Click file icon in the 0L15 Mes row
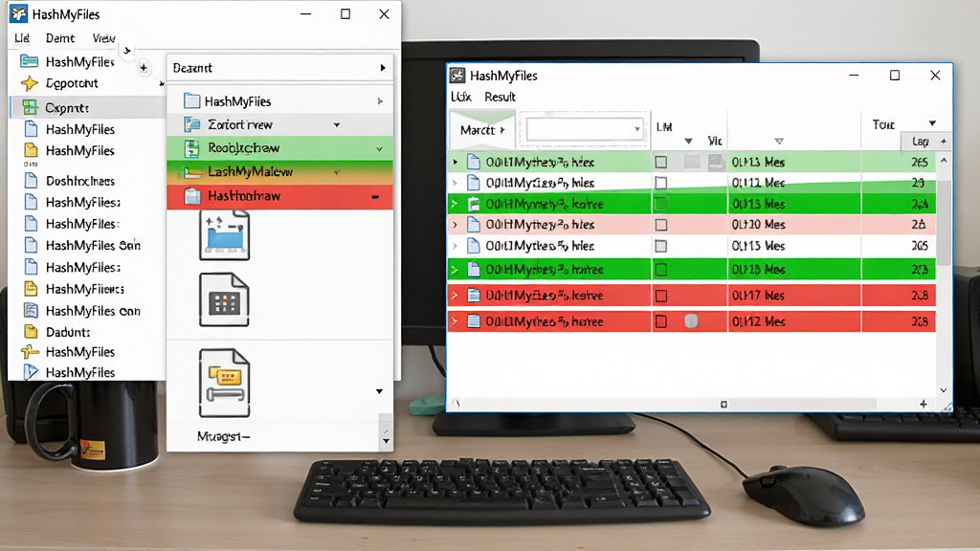 (474, 246)
